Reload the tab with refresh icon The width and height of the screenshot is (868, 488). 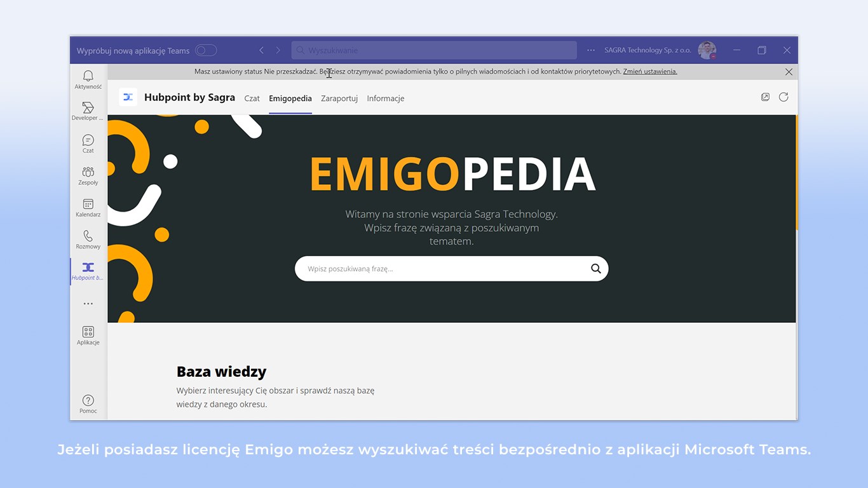tap(783, 97)
